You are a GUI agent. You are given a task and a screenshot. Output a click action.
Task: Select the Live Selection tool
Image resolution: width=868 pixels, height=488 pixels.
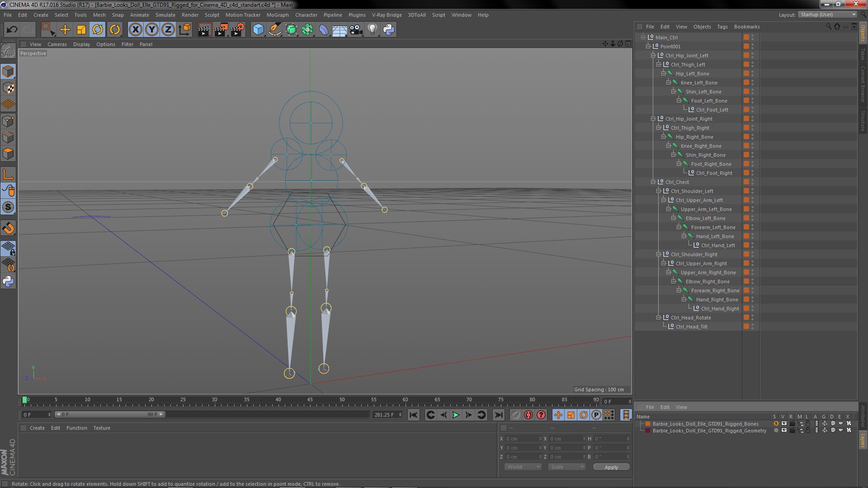click(x=48, y=30)
